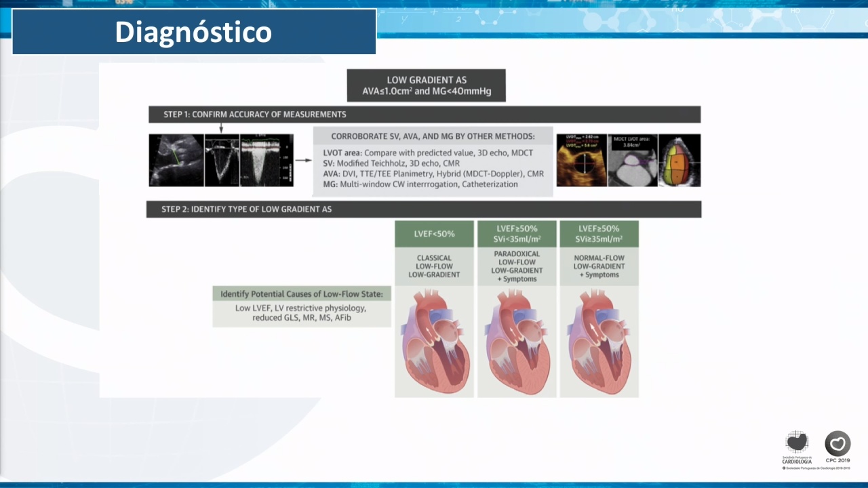
Task: Click "Identify Potential Causes of Low-Flow State:" heading
Action: click(302, 293)
